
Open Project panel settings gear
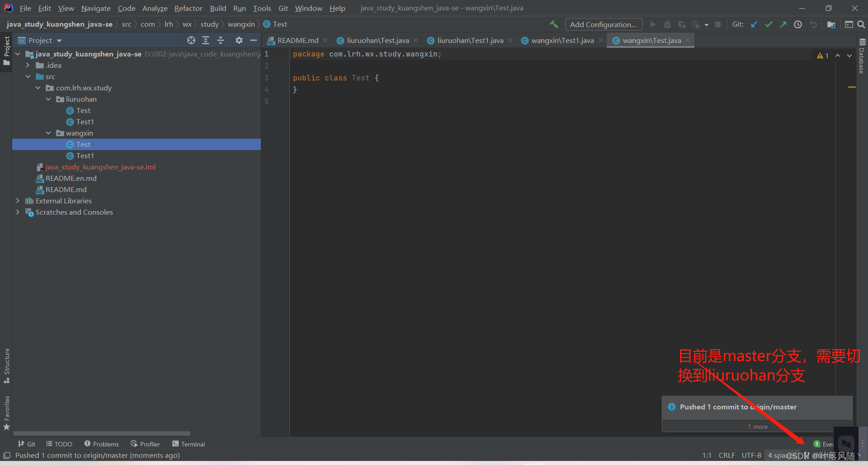coord(239,40)
